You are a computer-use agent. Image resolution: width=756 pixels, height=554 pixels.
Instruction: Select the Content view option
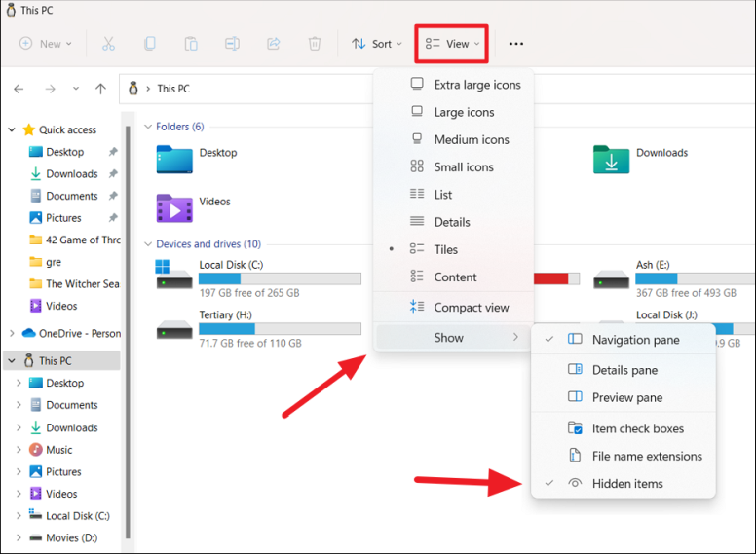(453, 277)
